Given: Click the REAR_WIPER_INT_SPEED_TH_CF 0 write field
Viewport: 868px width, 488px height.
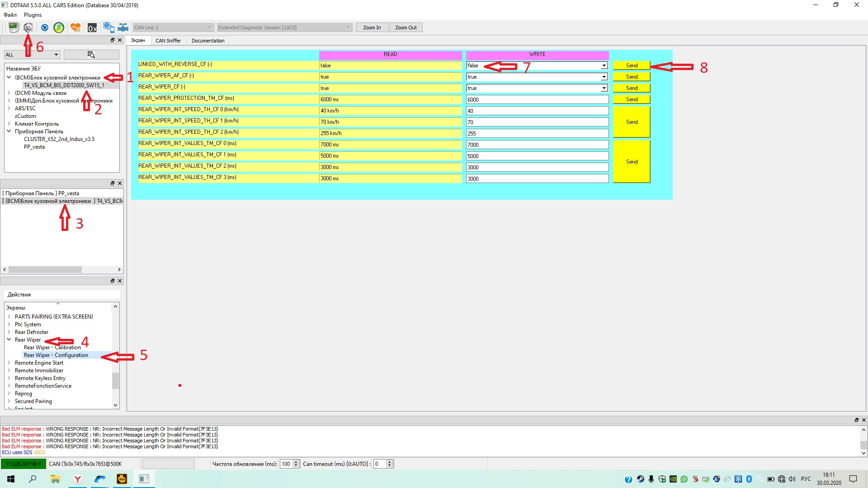Looking at the screenshot, I should [537, 111].
